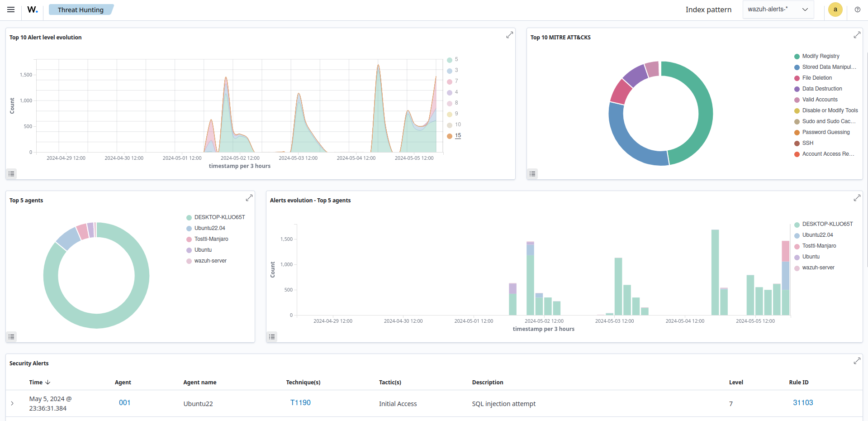Toggle alert level 15 in legend
868x421 pixels.
pyautogui.click(x=458, y=135)
